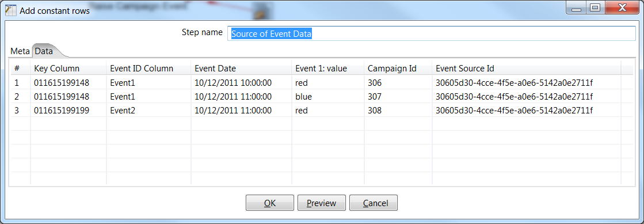Viewport: 644px width, 224px height.
Task: Click the Key Column header
Action: (68, 69)
